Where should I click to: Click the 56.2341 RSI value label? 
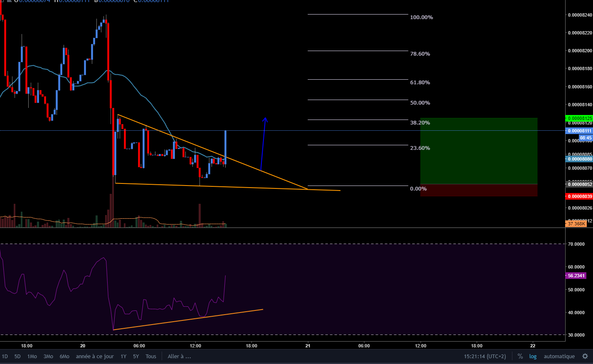click(x=576, y=276)
